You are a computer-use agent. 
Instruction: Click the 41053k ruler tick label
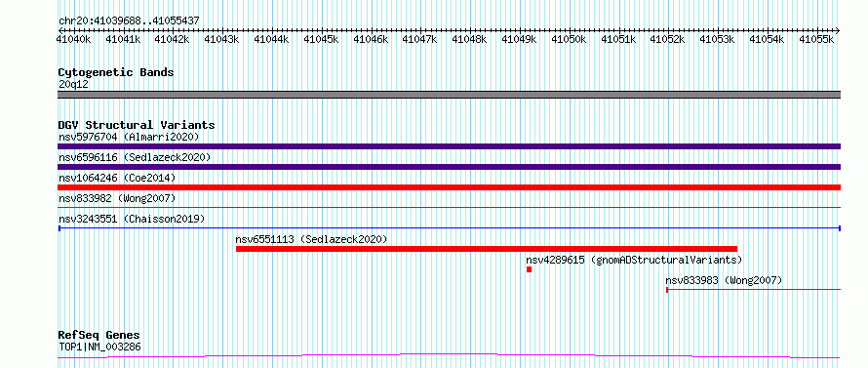[717, 39]
